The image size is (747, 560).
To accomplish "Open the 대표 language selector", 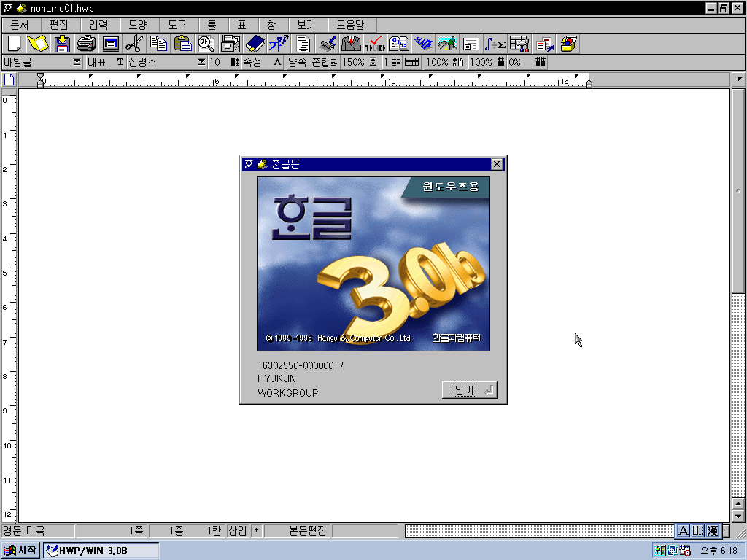I will (x=105, y=62).
